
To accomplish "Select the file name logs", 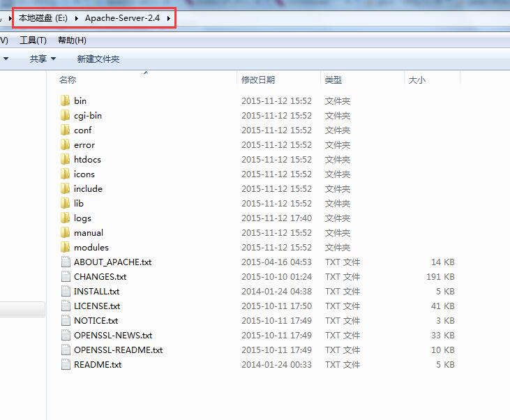I will point(82,218).
